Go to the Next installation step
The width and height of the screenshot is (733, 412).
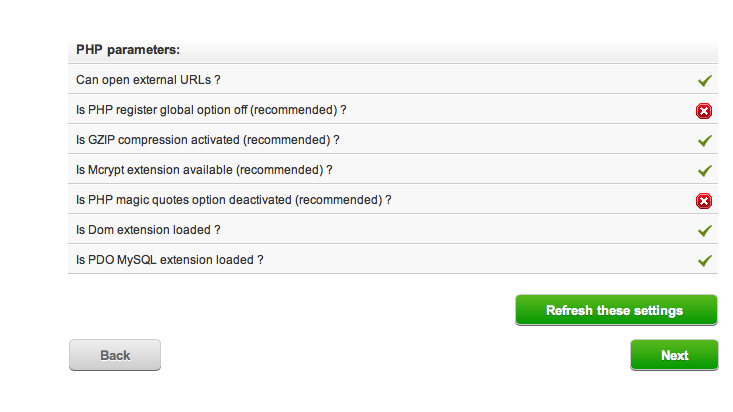(674, 355)
